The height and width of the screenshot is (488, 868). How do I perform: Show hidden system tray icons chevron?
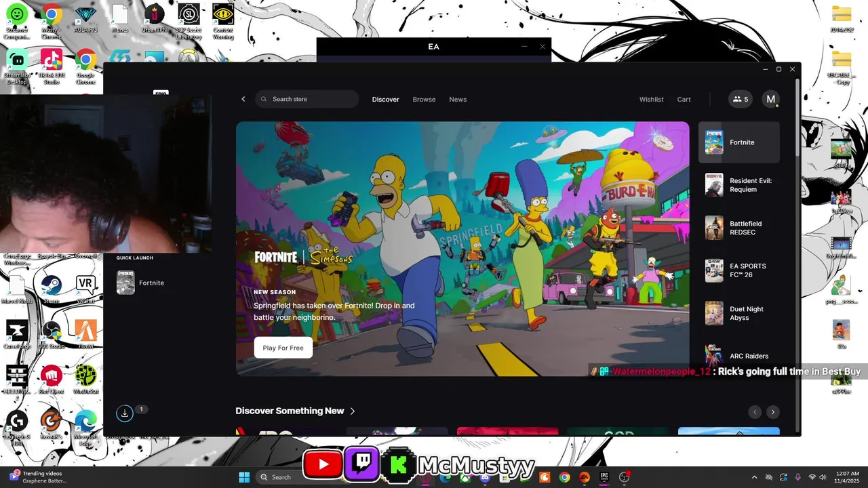tap(754, 478)
